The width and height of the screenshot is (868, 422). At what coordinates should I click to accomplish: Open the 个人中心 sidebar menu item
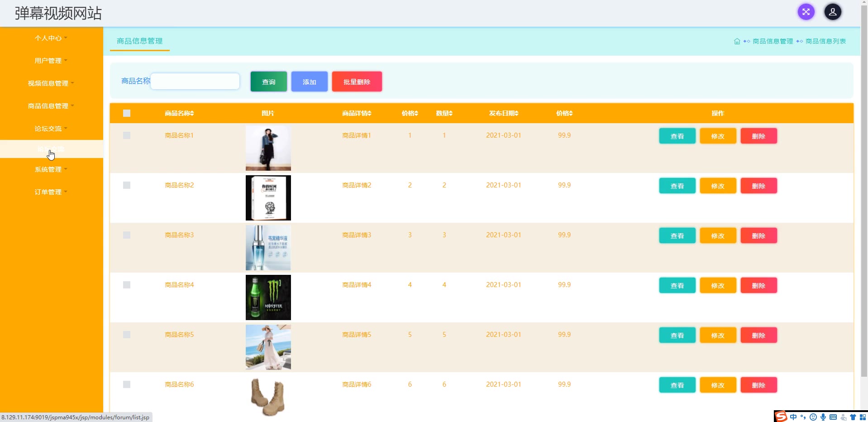point(51,38)
